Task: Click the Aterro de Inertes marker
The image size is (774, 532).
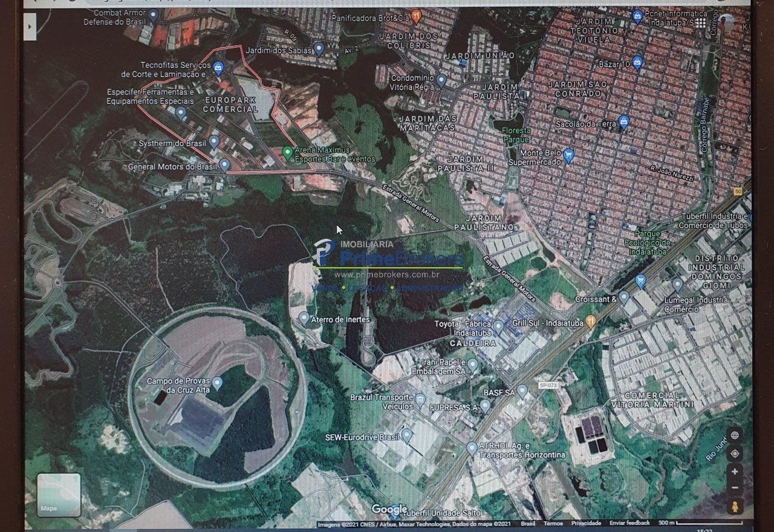Action: [304, 318]
